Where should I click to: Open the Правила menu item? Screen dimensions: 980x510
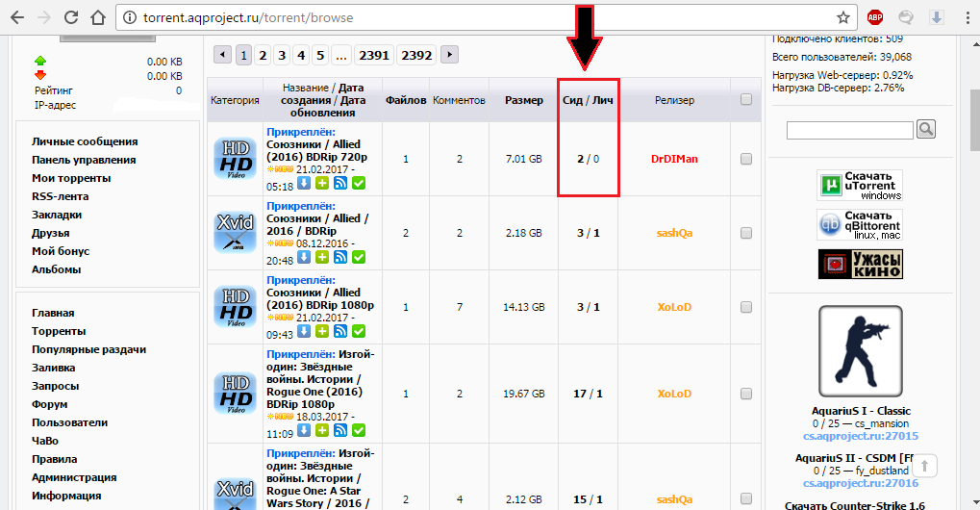(55, 459)
